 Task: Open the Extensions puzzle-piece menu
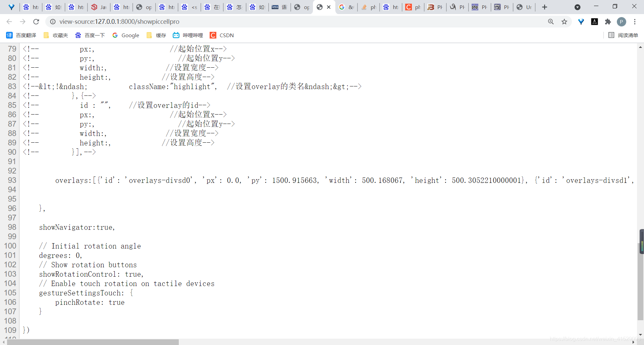click(x=608, y=21)
